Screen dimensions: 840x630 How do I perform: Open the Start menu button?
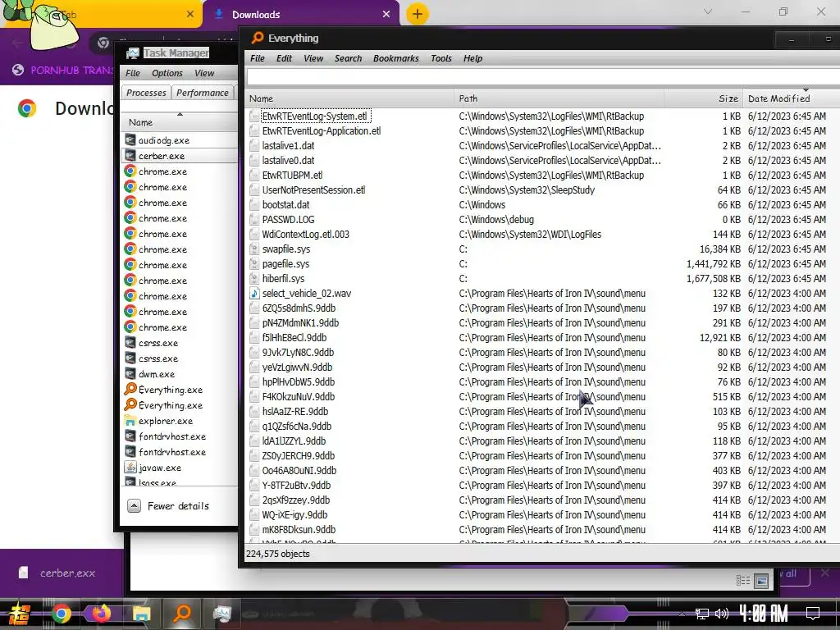point(18,614)
